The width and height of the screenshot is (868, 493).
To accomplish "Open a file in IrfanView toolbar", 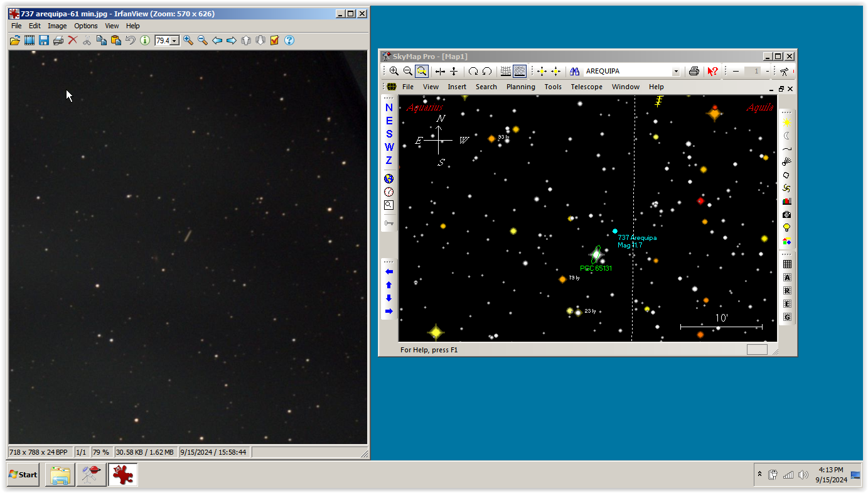I will (x=15, y=40).
